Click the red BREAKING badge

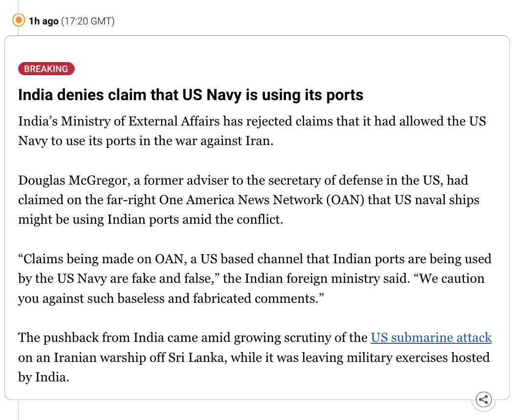pyautogui.click(x=46, y=69)
